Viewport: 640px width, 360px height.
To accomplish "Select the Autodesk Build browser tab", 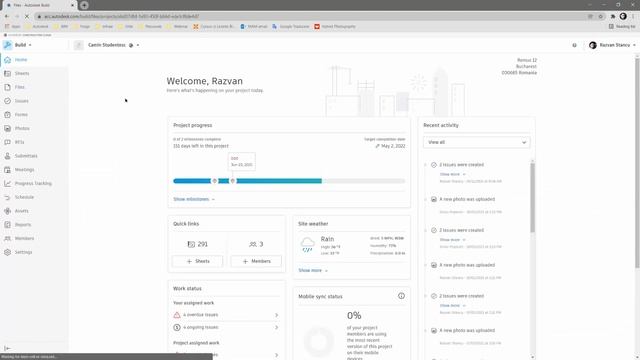I will coord(39,5).
